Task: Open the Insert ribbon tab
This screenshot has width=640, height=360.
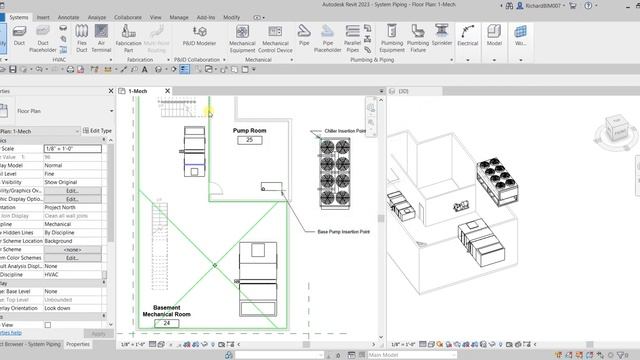Action: click(43, 18)
